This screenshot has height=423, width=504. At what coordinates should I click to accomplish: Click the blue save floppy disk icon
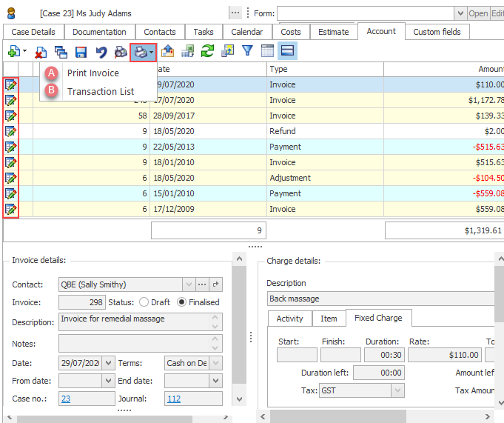click(x=81, y=52)
